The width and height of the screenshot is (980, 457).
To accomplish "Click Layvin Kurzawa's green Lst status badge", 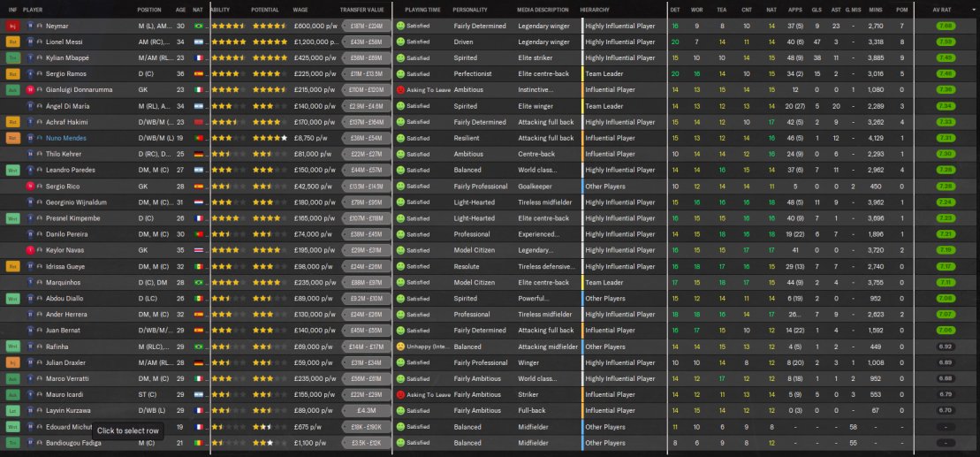I will [12, 411].
